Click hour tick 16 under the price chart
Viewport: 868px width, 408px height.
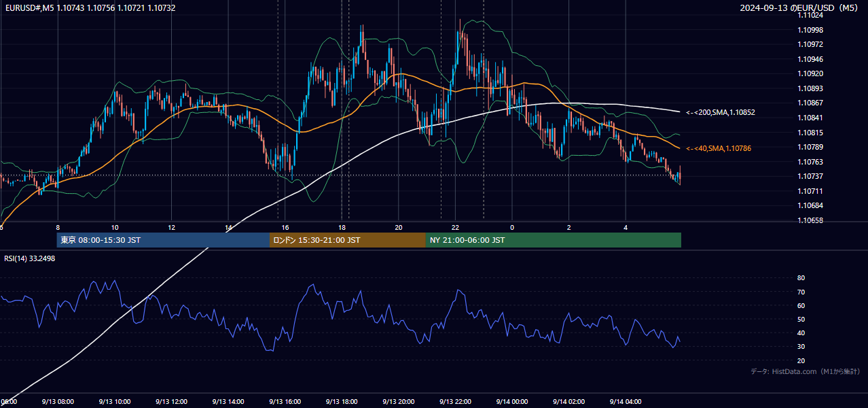point(285,227)
